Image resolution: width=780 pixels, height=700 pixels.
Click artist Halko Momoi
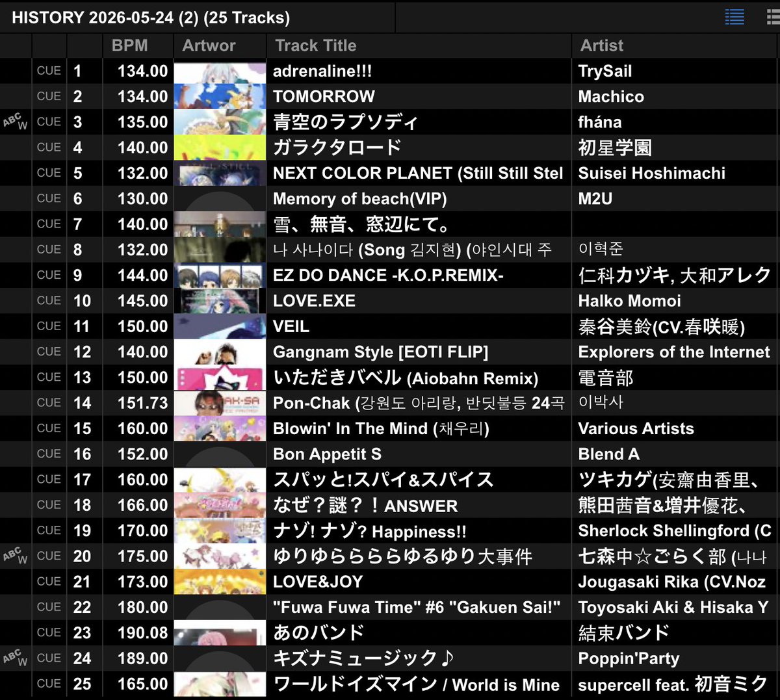630,300
